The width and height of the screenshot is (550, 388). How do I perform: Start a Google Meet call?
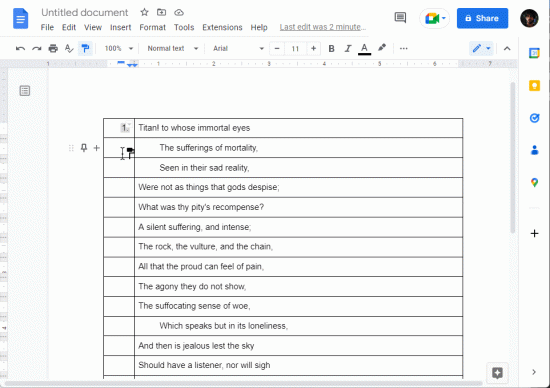pos(431,18)
